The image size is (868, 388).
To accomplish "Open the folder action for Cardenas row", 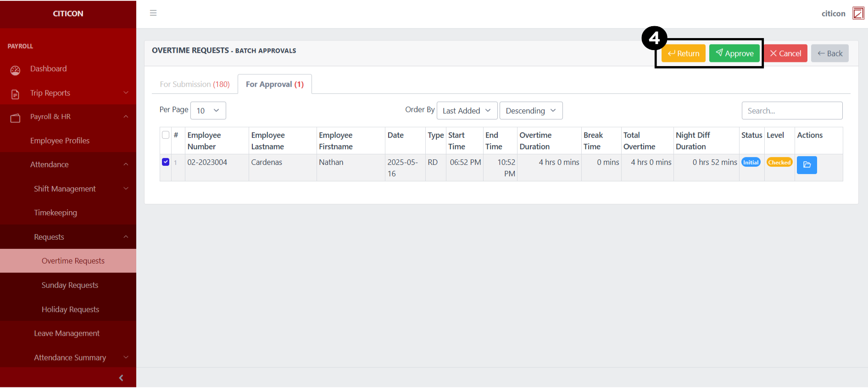I will (x=807, y=165).
